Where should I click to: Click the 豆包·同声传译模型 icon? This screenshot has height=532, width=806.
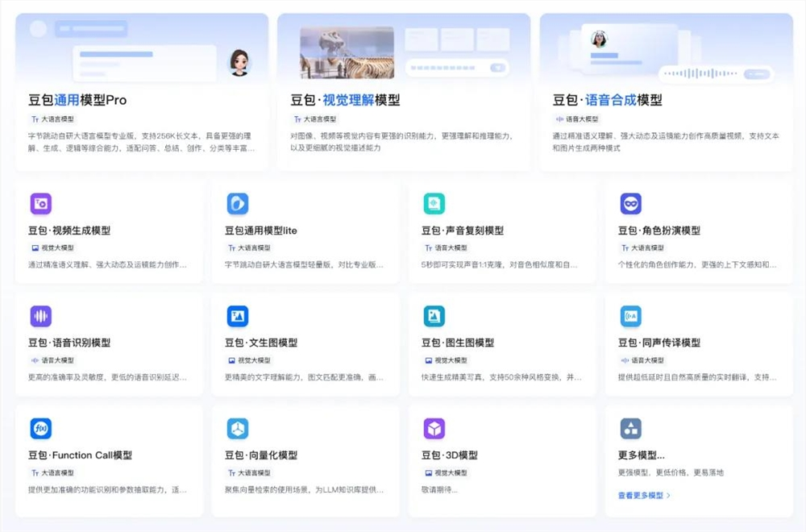pyautogui.click(x=630, y=316)
